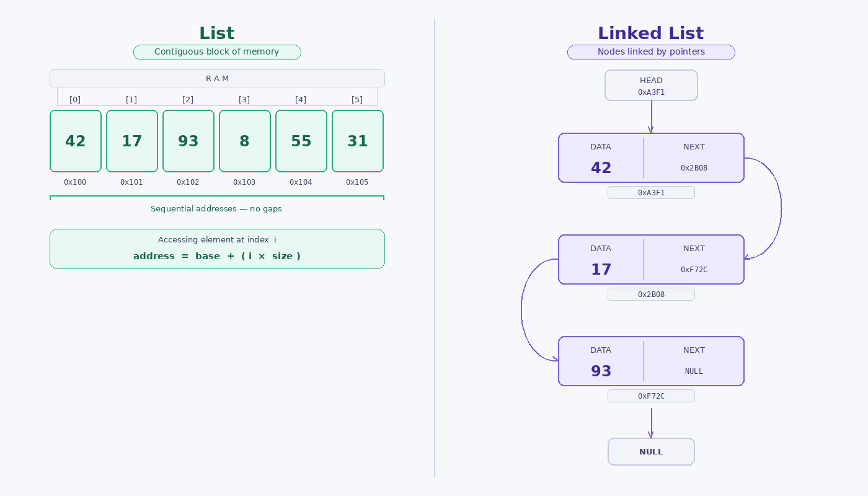Click the 'Linked List' title

pyautogui.click(x=650, y=33)
